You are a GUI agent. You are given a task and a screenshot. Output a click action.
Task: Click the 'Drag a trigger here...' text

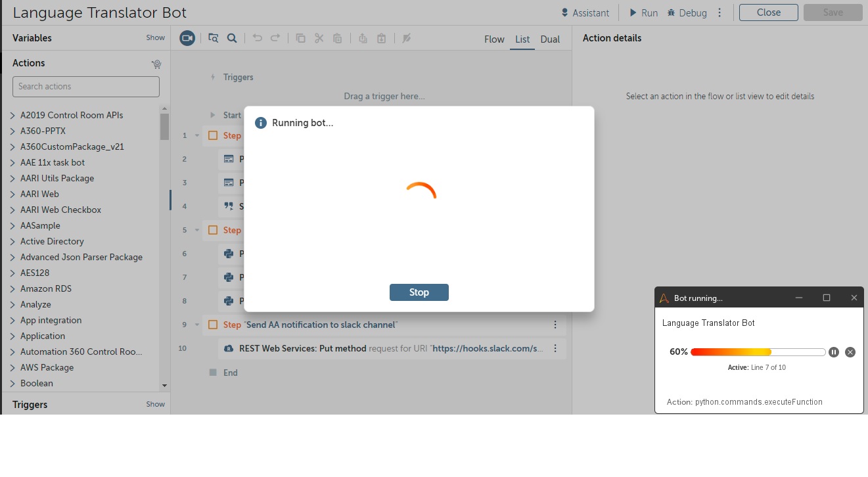(x=384, y=96)
